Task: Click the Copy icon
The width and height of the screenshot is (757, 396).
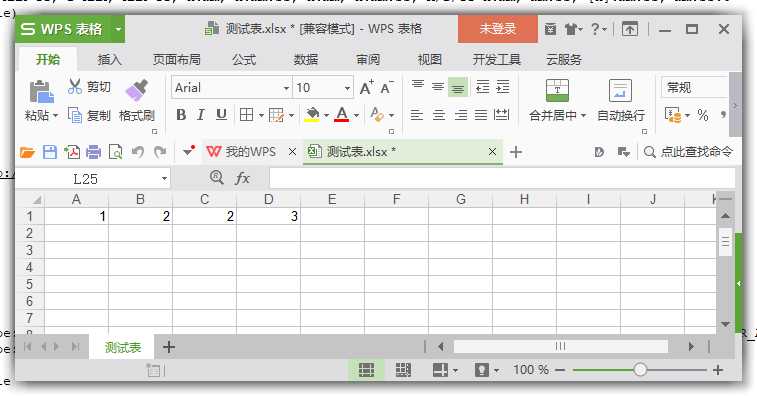Action: 75,115
